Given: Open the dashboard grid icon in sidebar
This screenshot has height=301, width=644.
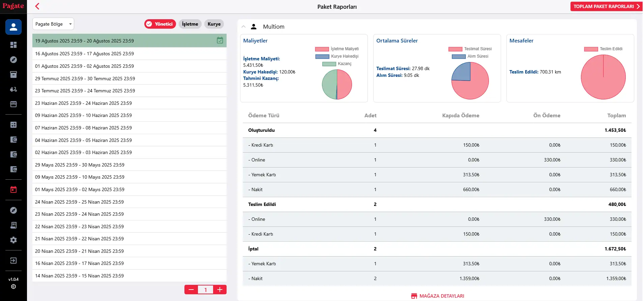Looking at the screenshot, I should tap(13, 45).
